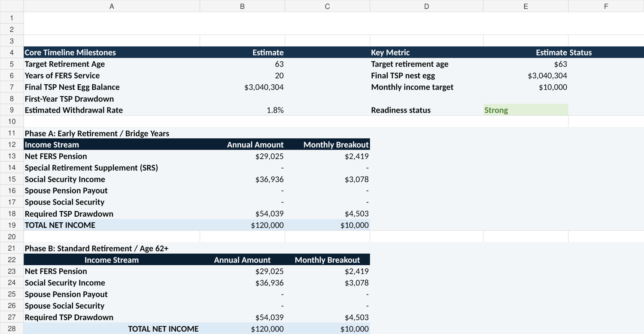Click the green 'Strong' status cell
Viewport: 644px width, 334px height.
[x=526, y=110]
